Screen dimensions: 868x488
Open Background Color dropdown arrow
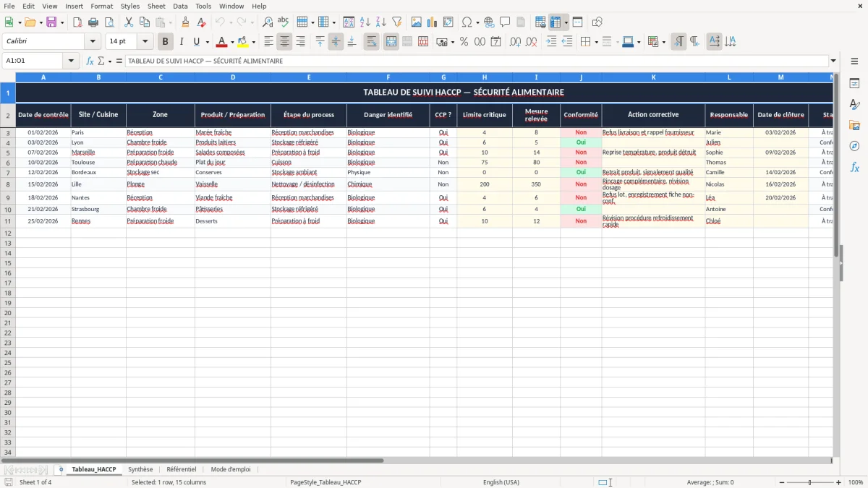[x=253, y=42]
